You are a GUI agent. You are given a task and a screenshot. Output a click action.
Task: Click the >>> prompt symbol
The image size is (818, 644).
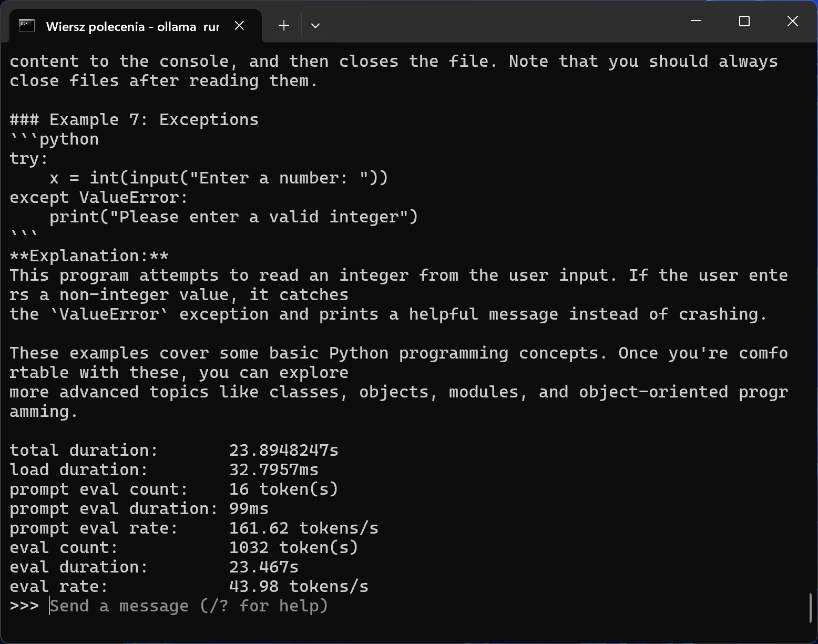click(24, 606)
